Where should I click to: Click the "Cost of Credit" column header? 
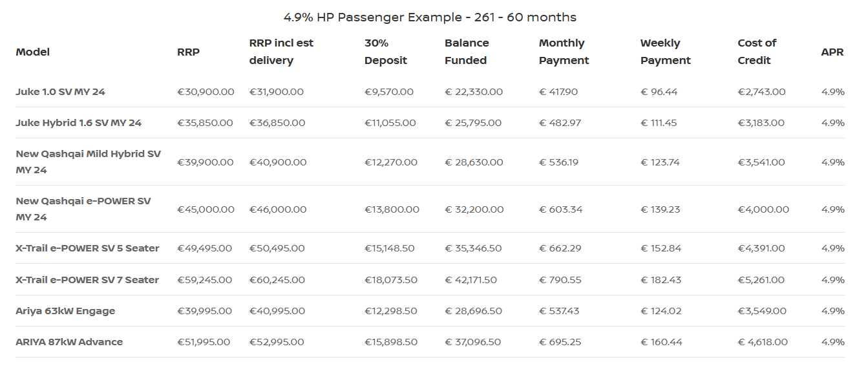tap(756, 52)
